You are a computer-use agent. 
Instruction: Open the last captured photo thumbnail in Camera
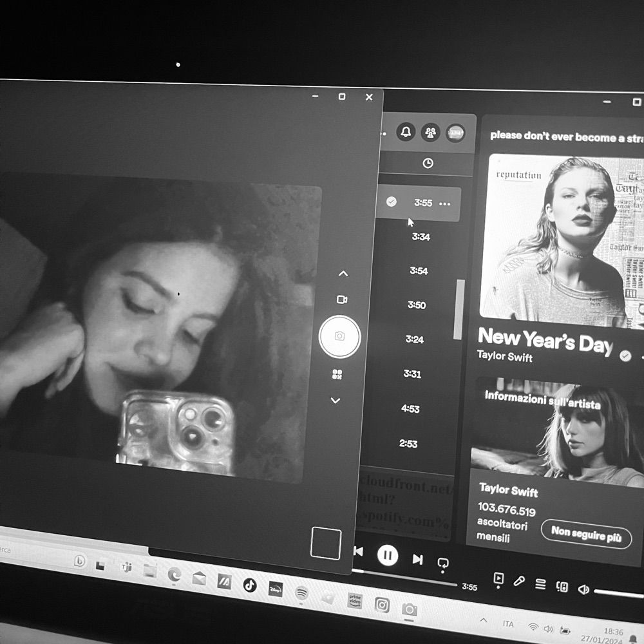coord(326,544)
